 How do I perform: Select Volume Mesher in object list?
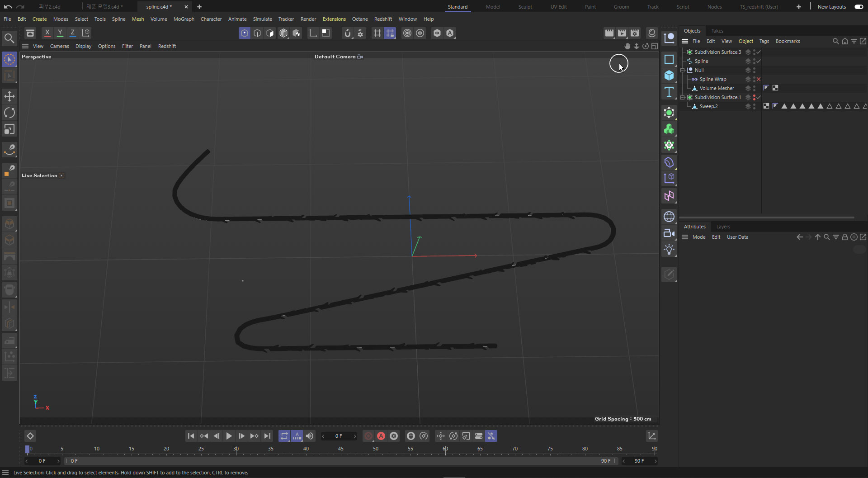pos(717,88)
